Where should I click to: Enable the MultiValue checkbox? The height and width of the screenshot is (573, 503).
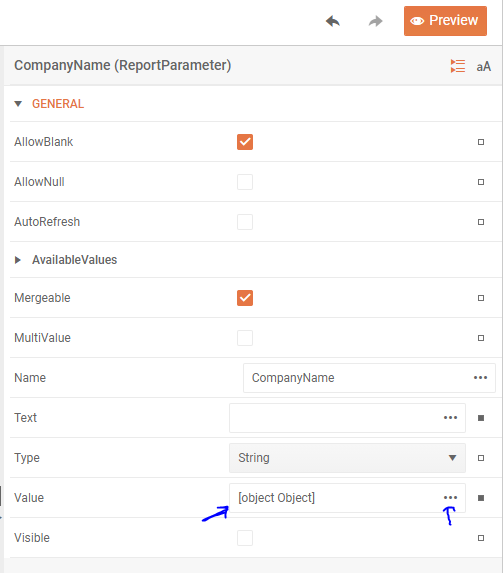245,338
